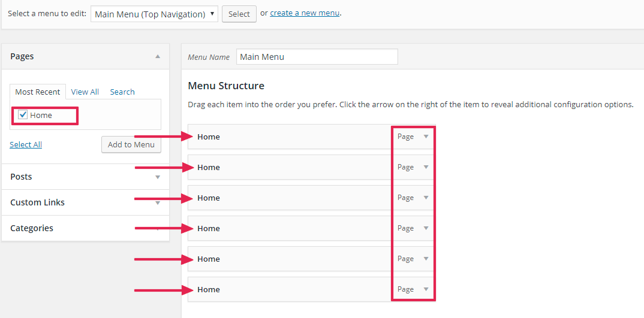Follow the create a new menu link
644x318 pixels.
[305, 13]
